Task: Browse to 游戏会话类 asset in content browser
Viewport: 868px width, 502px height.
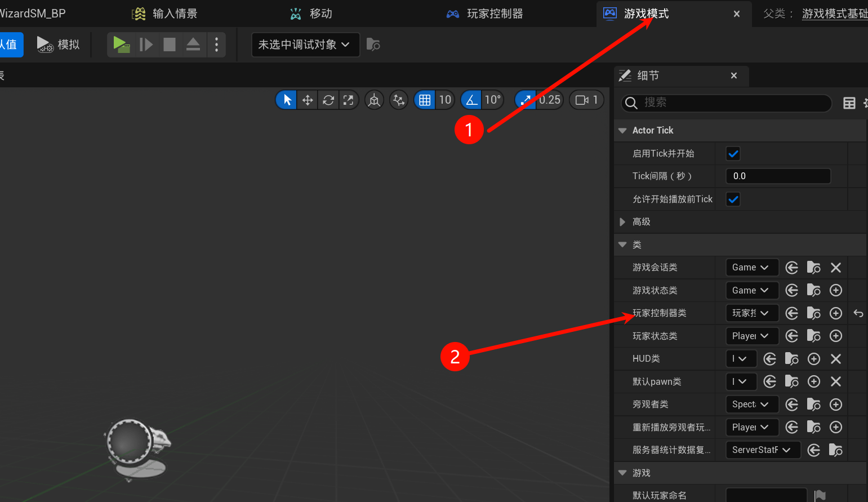Action: point(813,268)
